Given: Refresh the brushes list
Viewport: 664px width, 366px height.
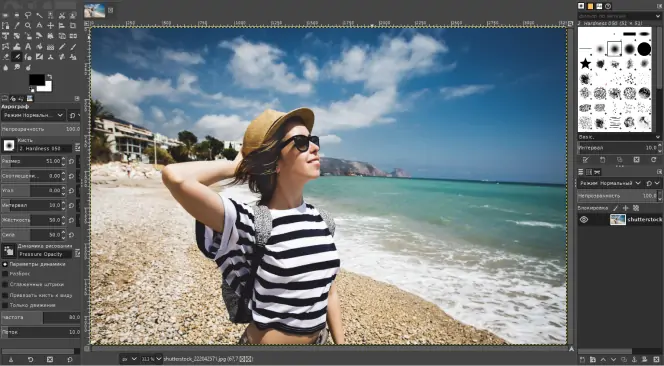Looking at the screenshot, I should (653, 160).
